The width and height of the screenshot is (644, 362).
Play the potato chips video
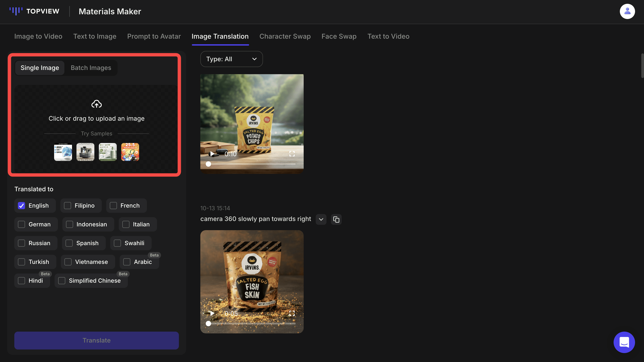[212, 154]
